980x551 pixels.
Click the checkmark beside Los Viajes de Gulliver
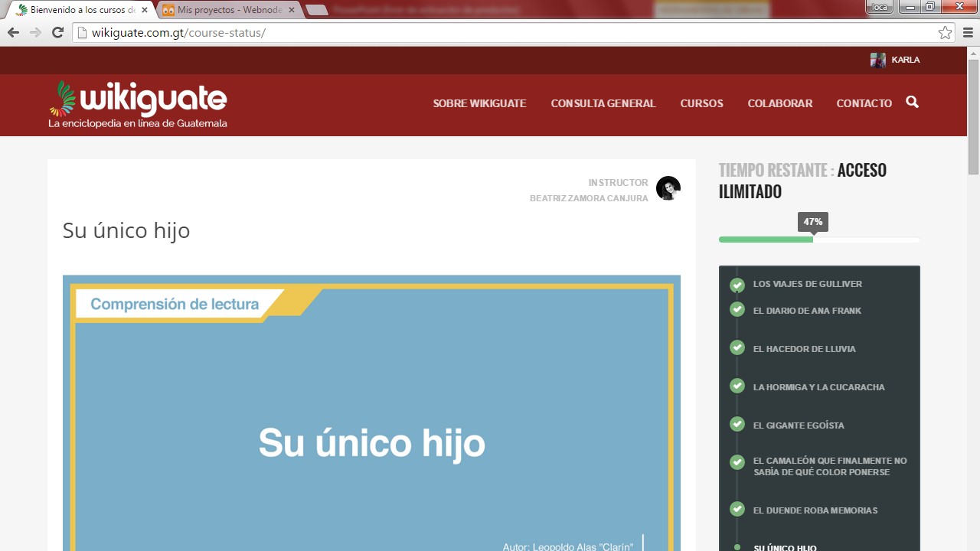pyautogui.click(x=737, y=285)
